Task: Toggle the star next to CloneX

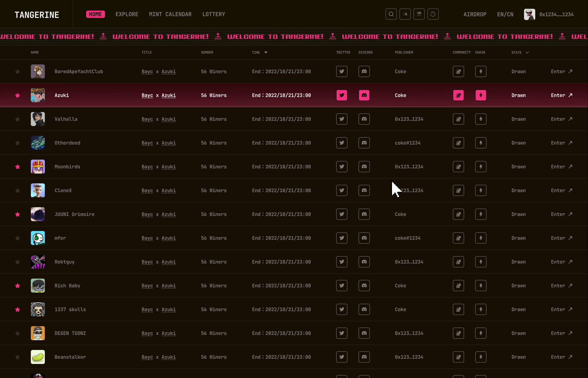Action: coord(17,191)
